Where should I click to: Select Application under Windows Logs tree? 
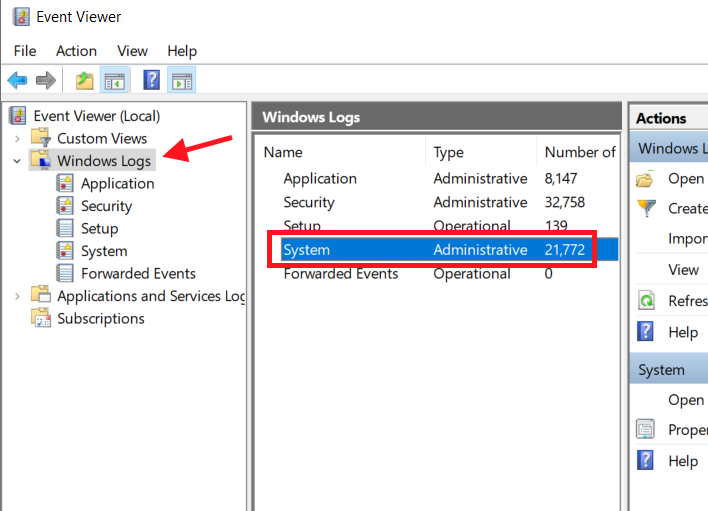[x=117, y=184]
